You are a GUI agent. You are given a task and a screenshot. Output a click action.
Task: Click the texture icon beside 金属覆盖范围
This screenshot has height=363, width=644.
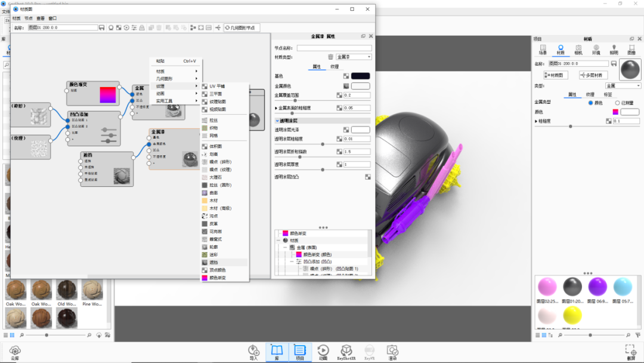tap(339, 95)
